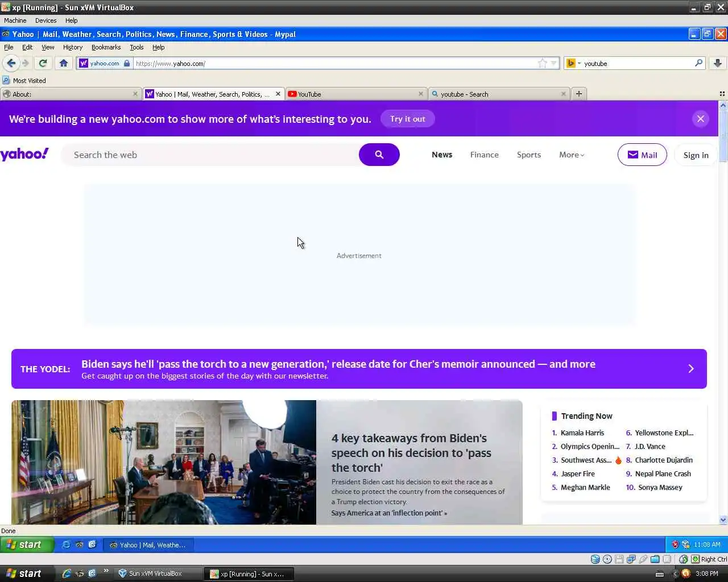Click the padlock site security icon
Screen dimensions: 728x582
click(127, 63)
